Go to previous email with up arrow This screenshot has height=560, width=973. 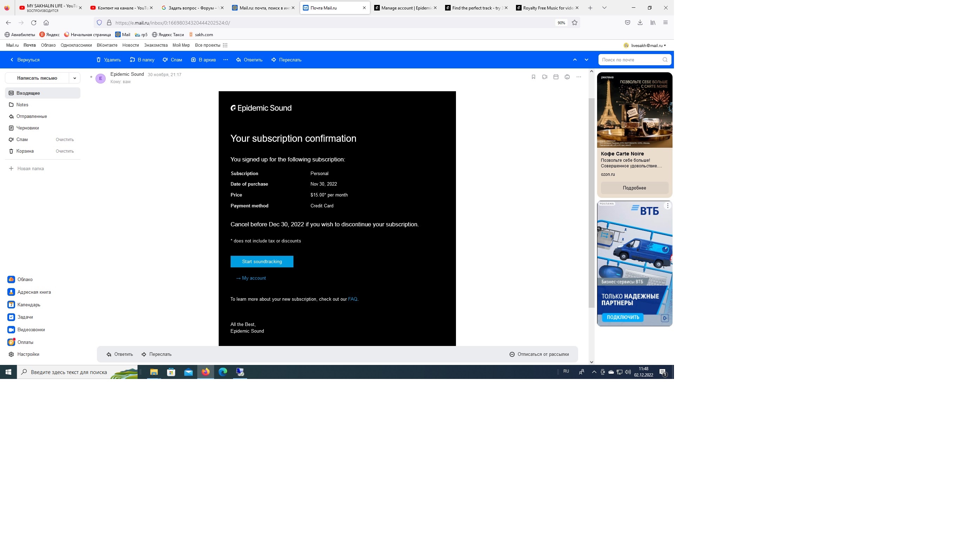[575, 60]
